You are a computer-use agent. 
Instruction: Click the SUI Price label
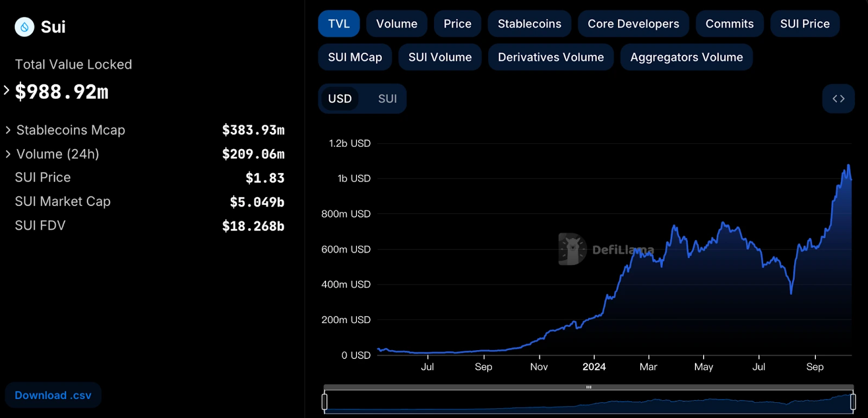(43, 177)
